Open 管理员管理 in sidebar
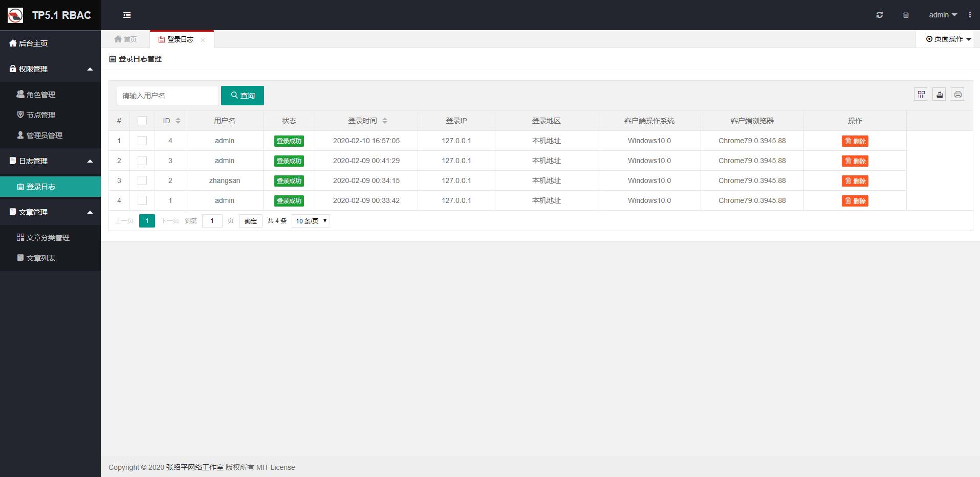Image resolution: width=980 pixels, height=477 pixels. 50,135
